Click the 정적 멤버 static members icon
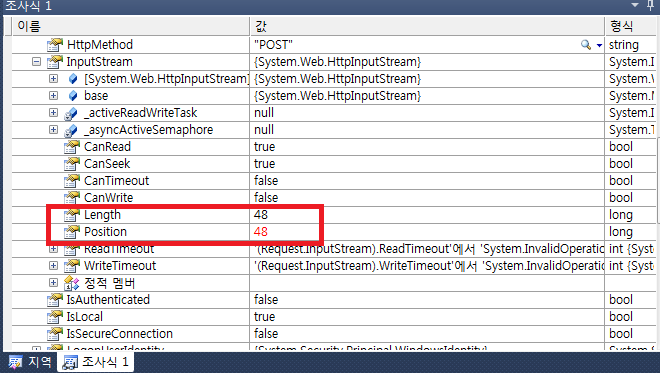Image resolution: width=660 pixels, height=373 pixels. (x=72, y=283)
